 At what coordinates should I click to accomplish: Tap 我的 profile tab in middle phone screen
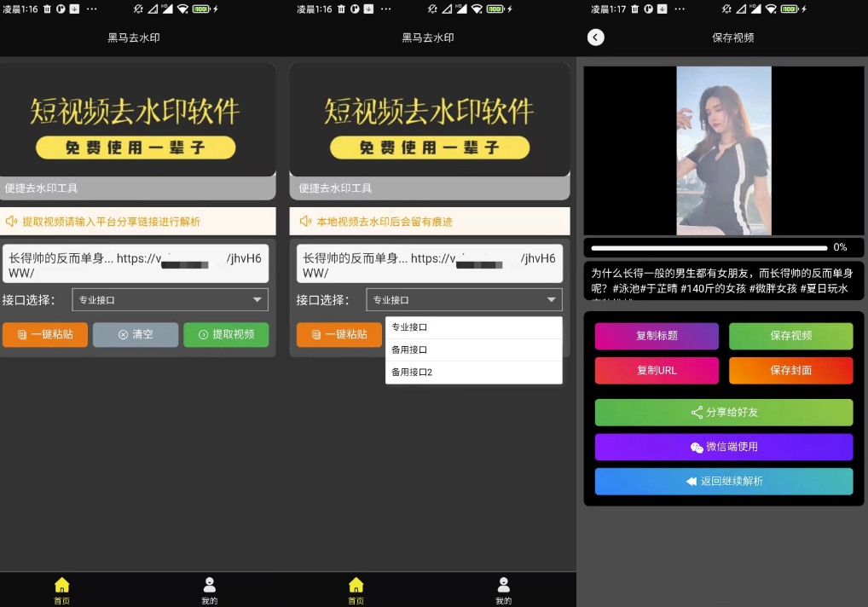[x=503, y=591]
